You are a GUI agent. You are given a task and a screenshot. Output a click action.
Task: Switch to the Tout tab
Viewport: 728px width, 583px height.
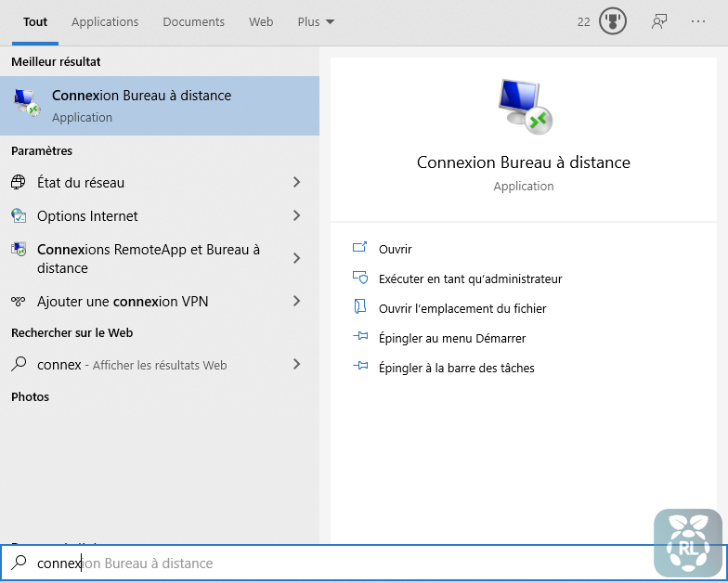click(x=35, y=22)
